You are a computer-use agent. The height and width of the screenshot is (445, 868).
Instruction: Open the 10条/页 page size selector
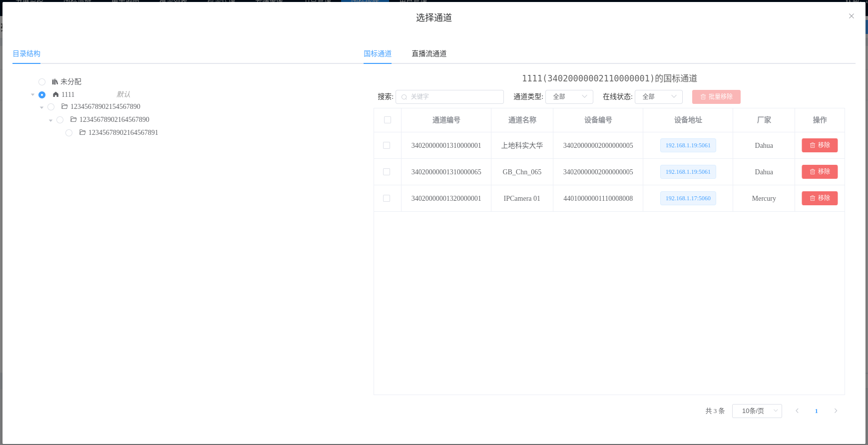757,411
